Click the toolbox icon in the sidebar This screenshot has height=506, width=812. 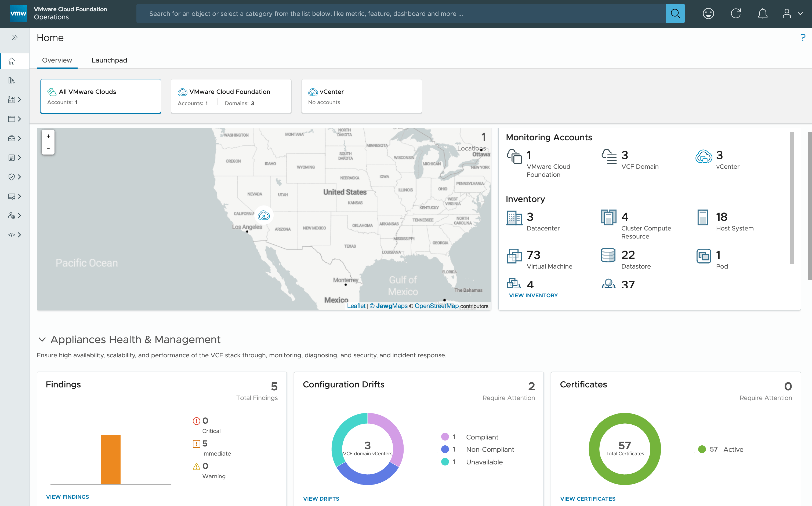point(12,138)
